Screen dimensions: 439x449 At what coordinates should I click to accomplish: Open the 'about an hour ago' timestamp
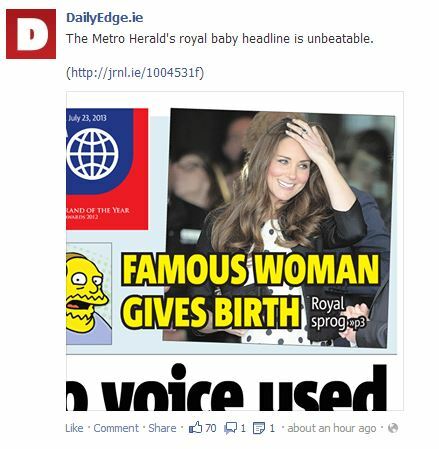tap(331, 428)
